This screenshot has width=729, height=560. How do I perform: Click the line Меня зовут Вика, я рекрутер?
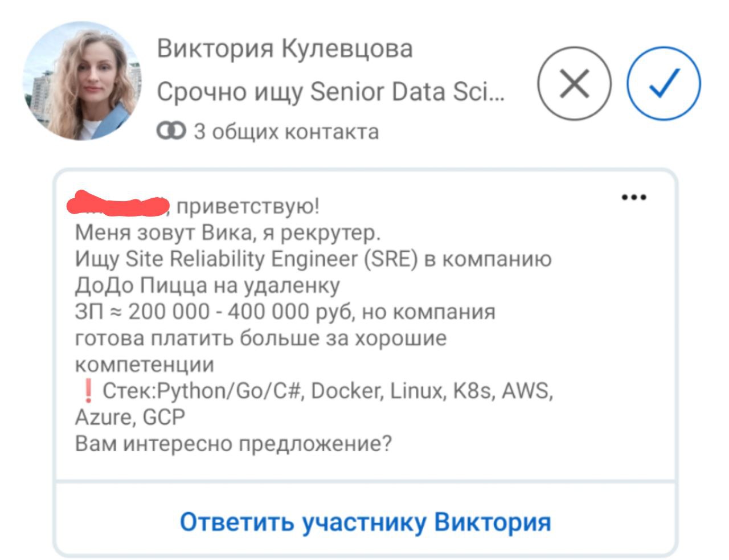[228, 232]
